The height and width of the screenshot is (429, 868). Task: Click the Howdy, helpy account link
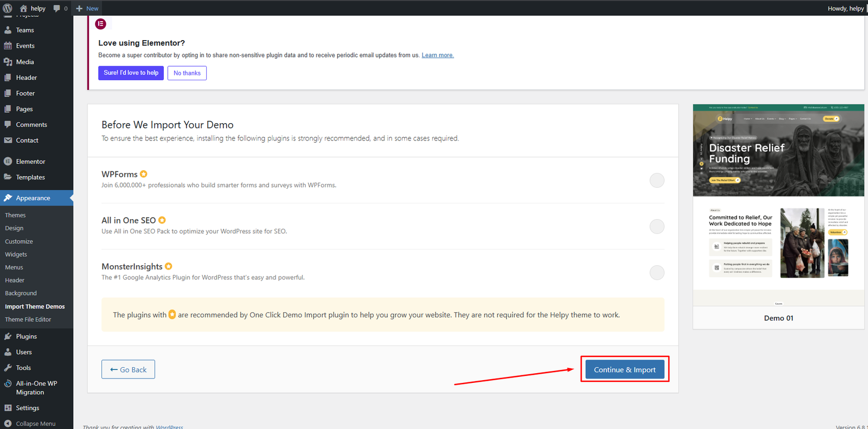pos(846,8)
